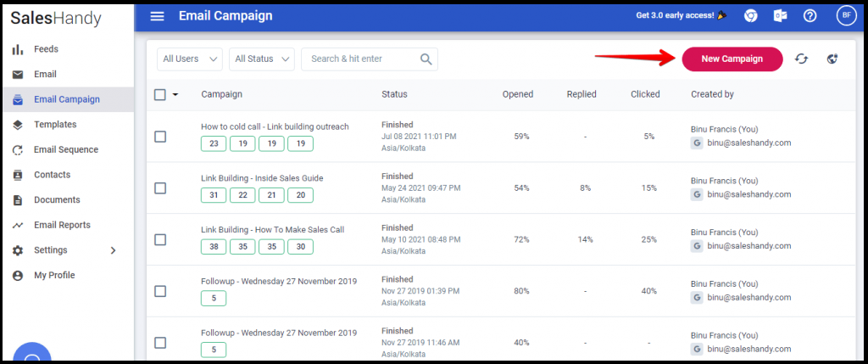Click the 14% replied value
Viewport: 868px width, 364px height.
click(x=585, y=240)
